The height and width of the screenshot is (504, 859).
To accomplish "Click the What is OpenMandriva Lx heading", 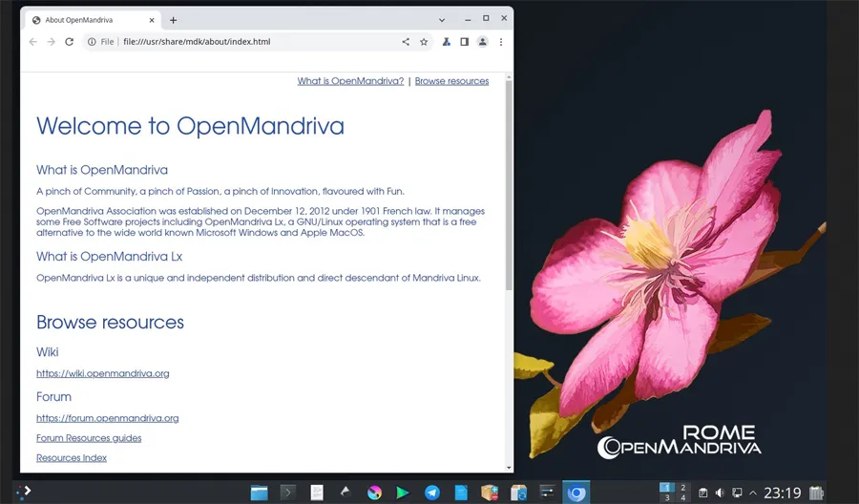I will click(109, 257).
